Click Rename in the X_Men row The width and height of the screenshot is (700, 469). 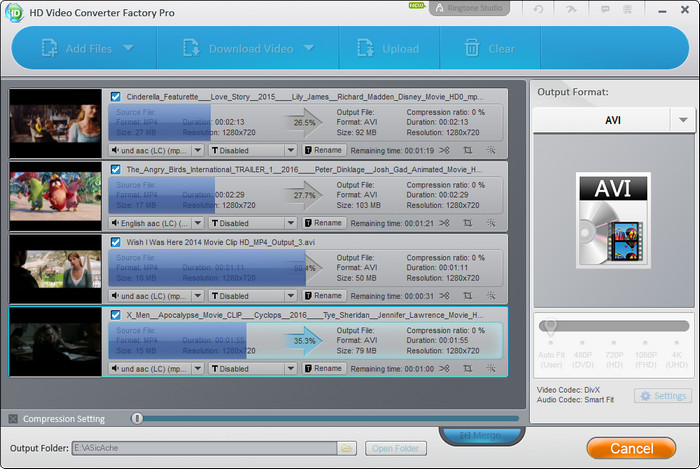tap(324, 369)
